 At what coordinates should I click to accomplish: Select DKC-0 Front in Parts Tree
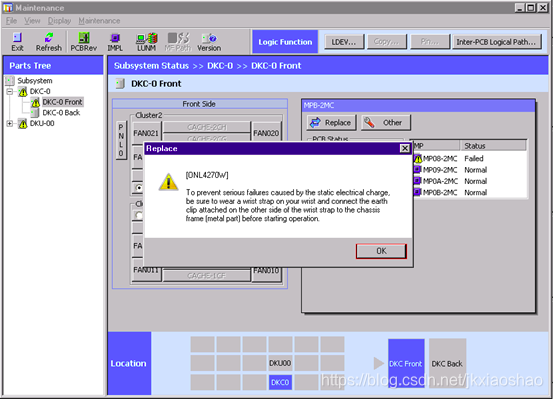coord(62,102)
